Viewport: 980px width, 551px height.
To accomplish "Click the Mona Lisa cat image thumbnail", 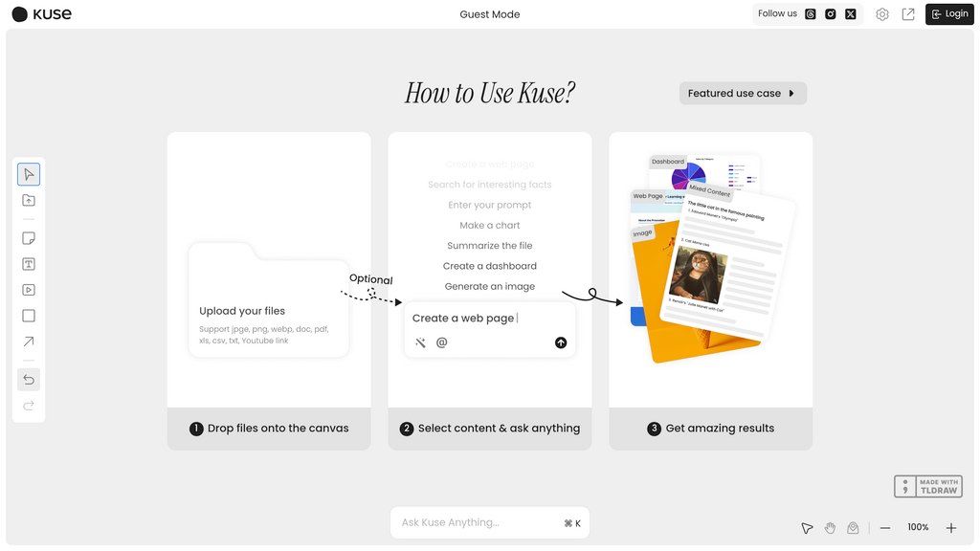I will coord(698,275).
